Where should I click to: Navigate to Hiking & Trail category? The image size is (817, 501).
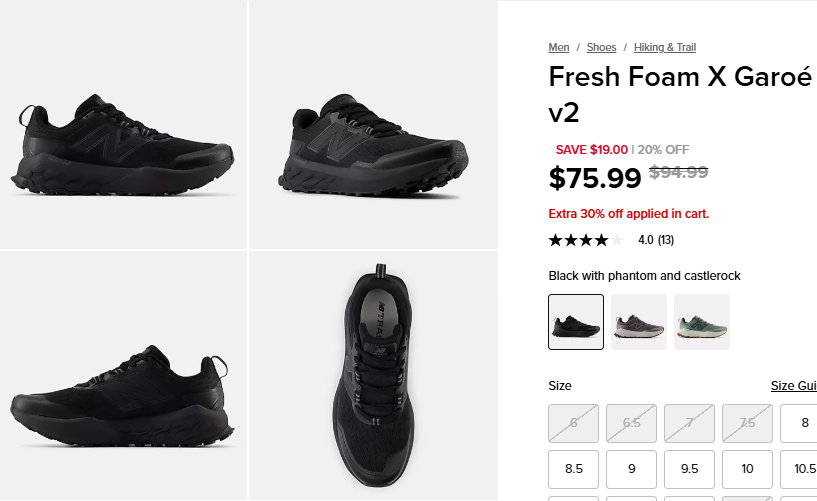click(x=665, y=47)
